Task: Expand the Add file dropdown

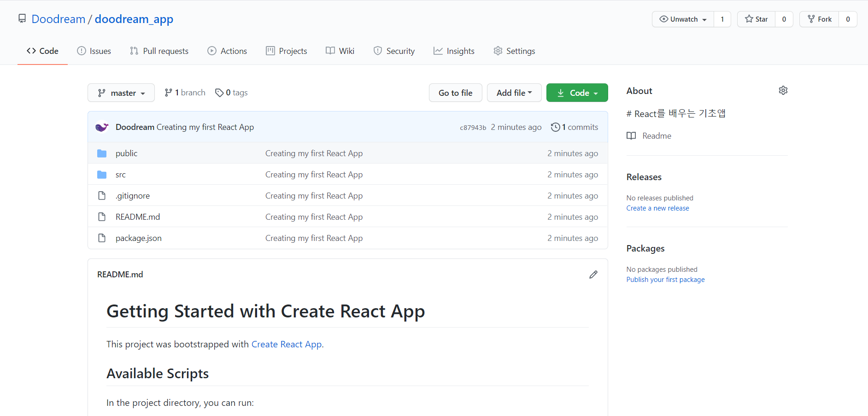Action: point(514,93)
